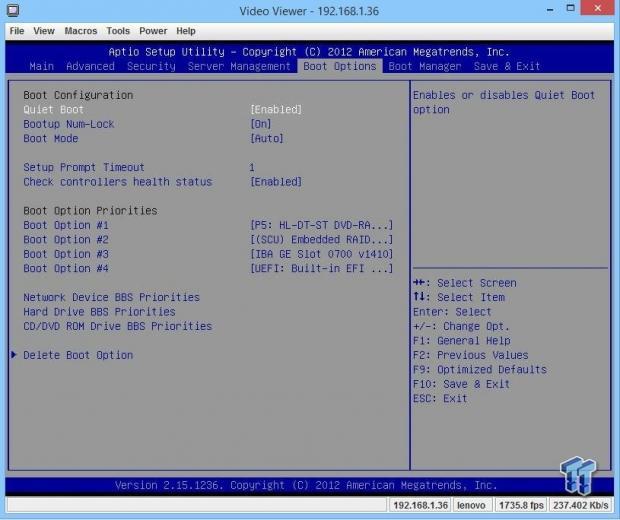Click the F9: Optimized Defaults hint
Screen dimensions: 620x520
(x=480, y=370)
